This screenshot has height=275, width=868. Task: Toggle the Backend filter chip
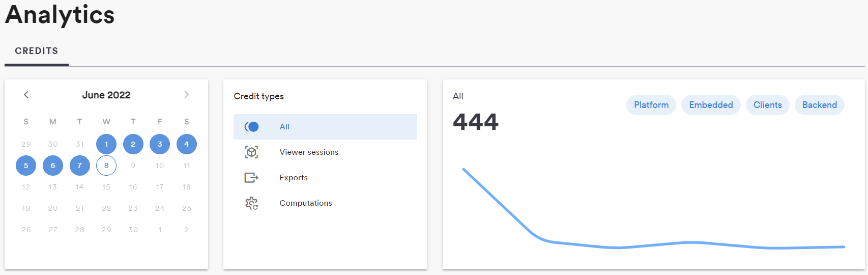pyautogui.click(x=819, y=105)
